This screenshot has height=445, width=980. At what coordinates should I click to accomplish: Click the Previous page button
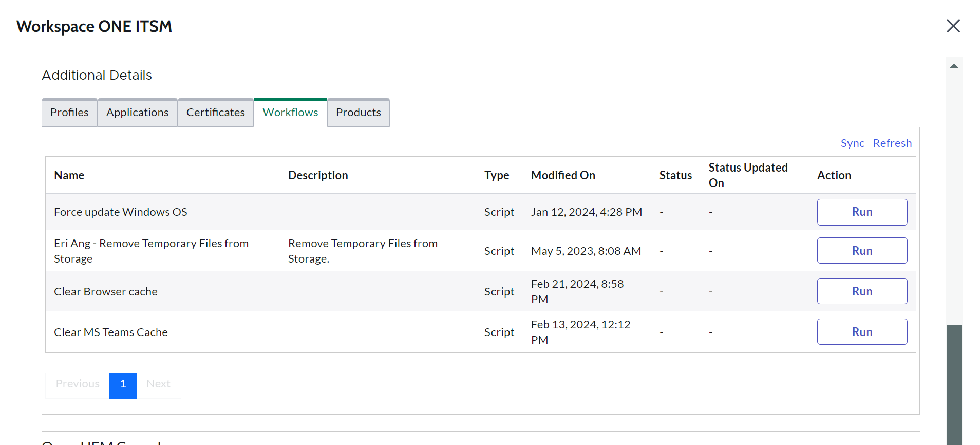click(78, 384)
